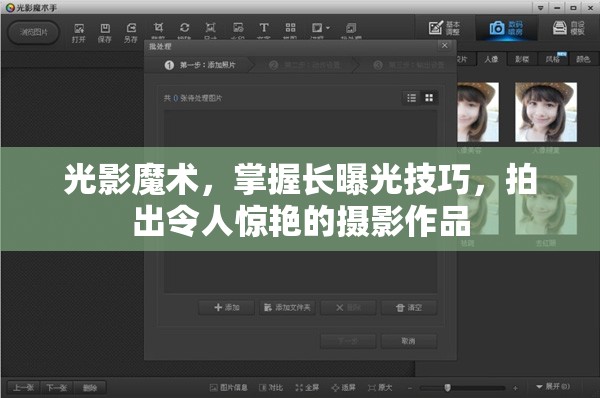600x398 pixels.
Task: Click the zoom in plus button
Action: 515,388
